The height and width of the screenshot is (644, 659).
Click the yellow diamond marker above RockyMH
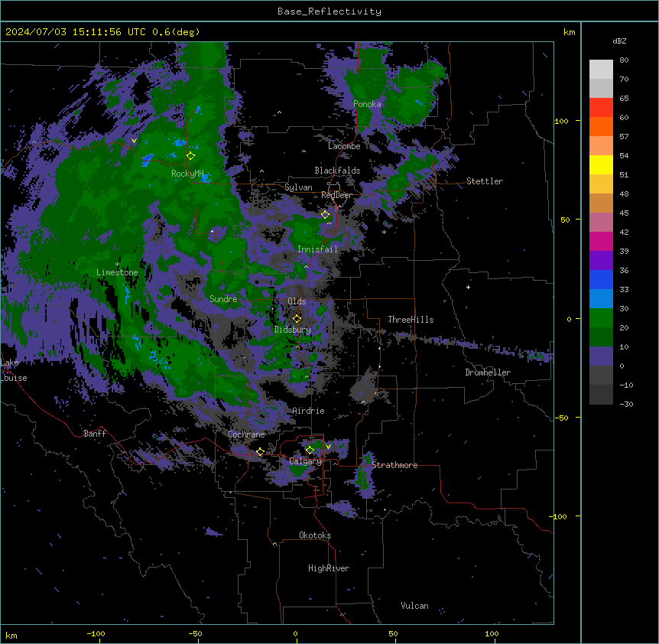pyautogui.click(x=191, y=155)
